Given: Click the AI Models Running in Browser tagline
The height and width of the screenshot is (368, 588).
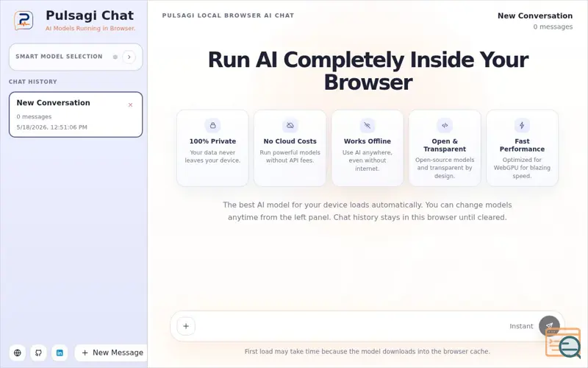Looking at the screenshot, I should (90, 28).
